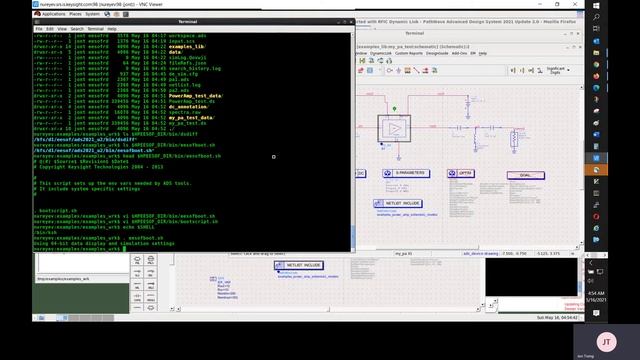Open the EM menu in the ADS schematic
The height and width of the screenshot is (360, 640).
click(x=473, y=53)
